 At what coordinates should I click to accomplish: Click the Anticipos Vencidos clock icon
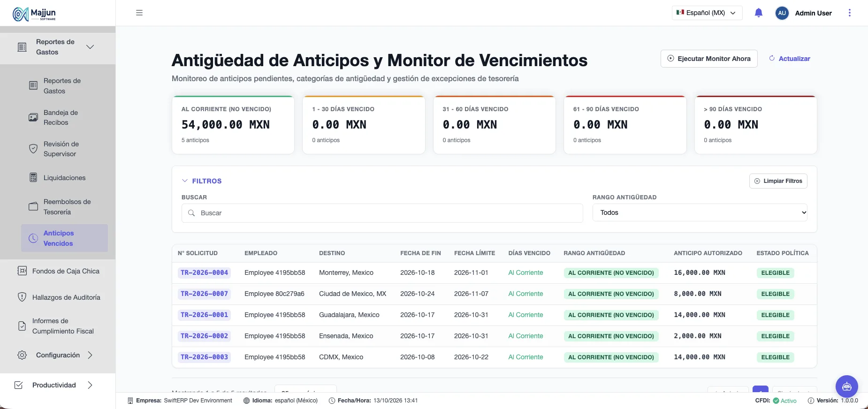33,238
